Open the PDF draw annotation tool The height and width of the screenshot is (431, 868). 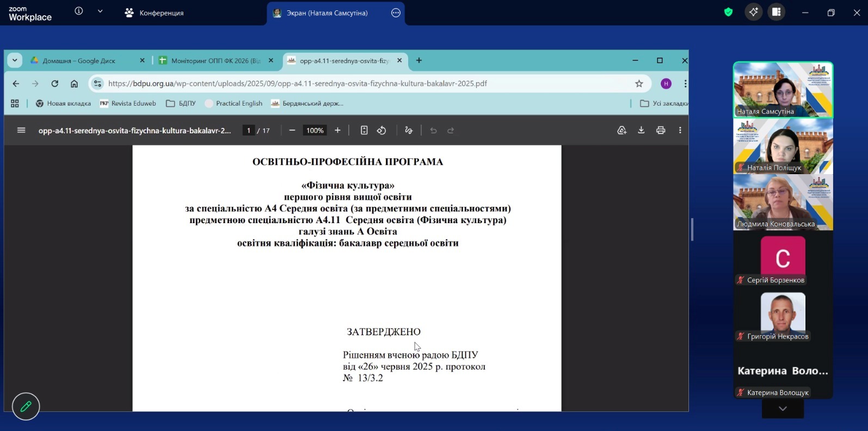(x=409, y=130)
